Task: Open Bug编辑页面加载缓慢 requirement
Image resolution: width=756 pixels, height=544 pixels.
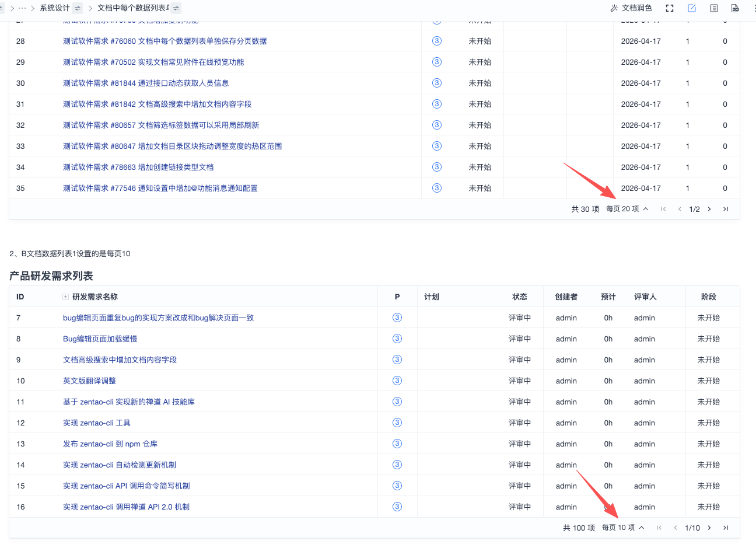Action: coord(100,339)
